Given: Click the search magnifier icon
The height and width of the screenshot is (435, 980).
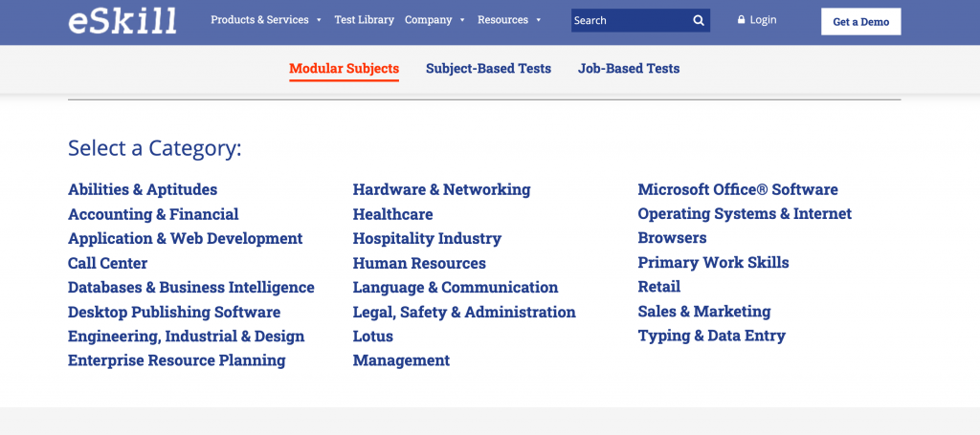Looking at the screenshot, I should (x=699, y=20).
